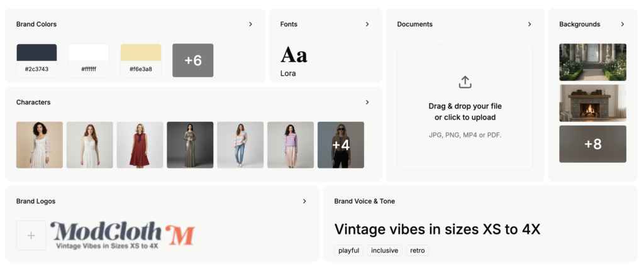
Task: Open the fireplace background image
Action: coord(592,103)
